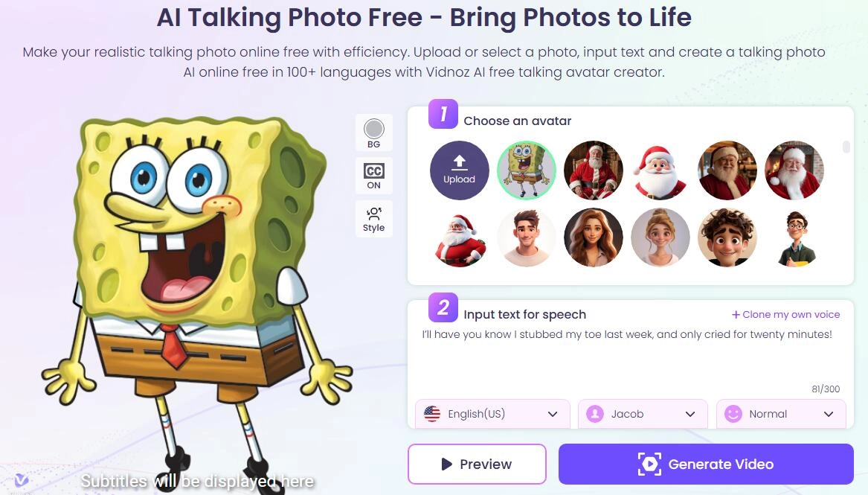
Task: Click the Generate Video button
Action: coord(706,464)
